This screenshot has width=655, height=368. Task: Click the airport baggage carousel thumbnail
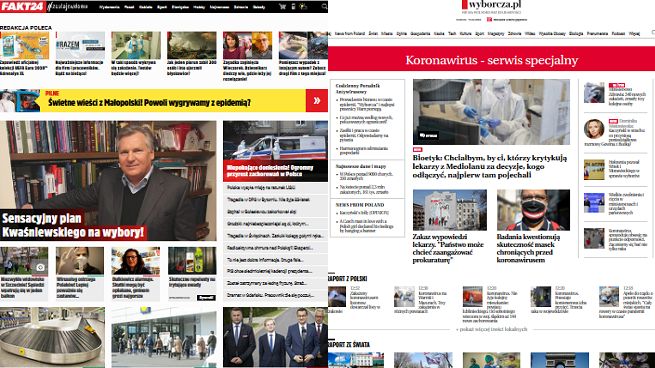(52, 338)
